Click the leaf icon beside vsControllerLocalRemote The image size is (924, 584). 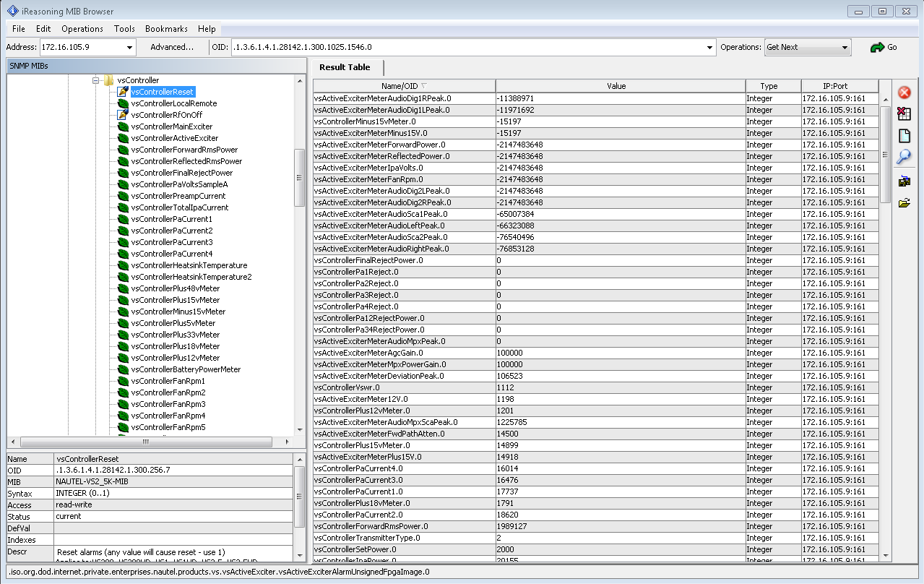(x=122, y=103)
